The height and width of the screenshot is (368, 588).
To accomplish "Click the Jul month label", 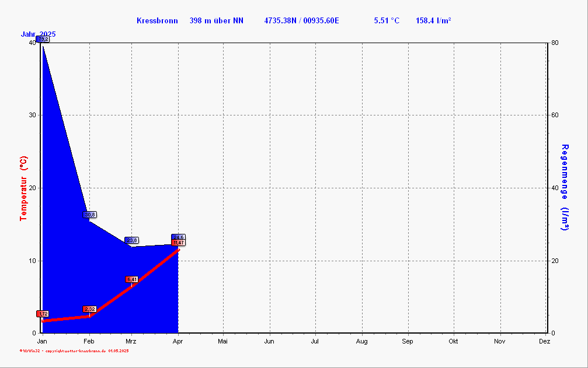I will tap(315, 341).
